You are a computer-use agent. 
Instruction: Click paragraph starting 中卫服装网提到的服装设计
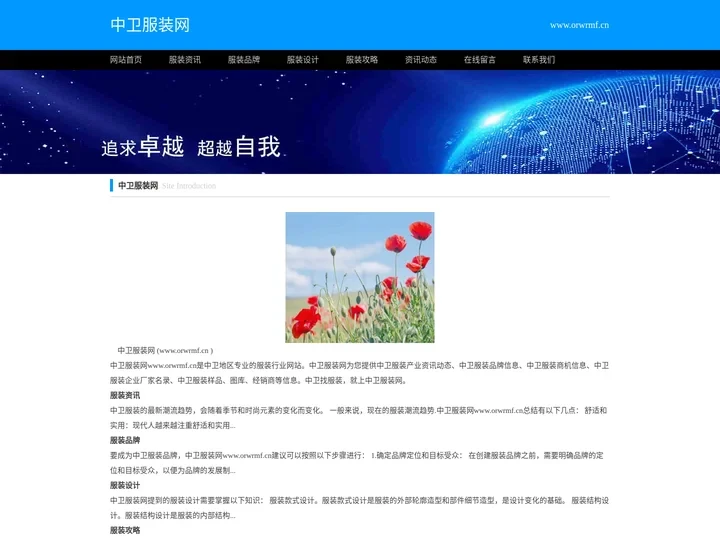(x=359, y=508)
